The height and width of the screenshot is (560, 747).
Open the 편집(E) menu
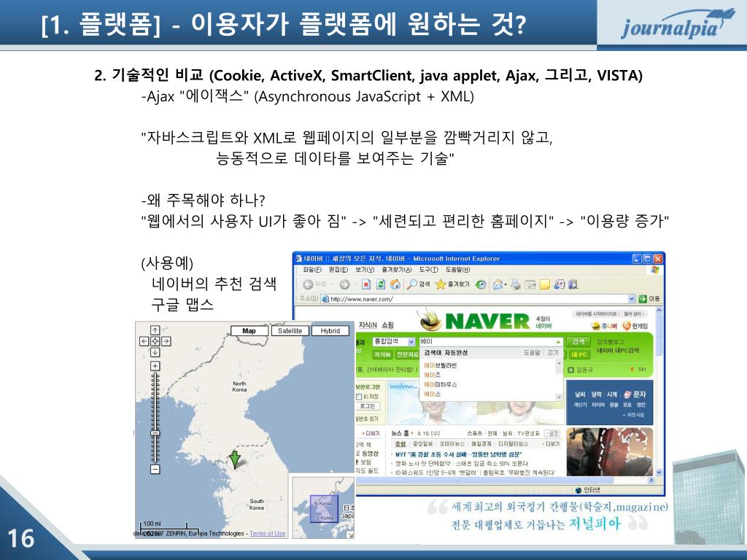(x=338, y=270)
